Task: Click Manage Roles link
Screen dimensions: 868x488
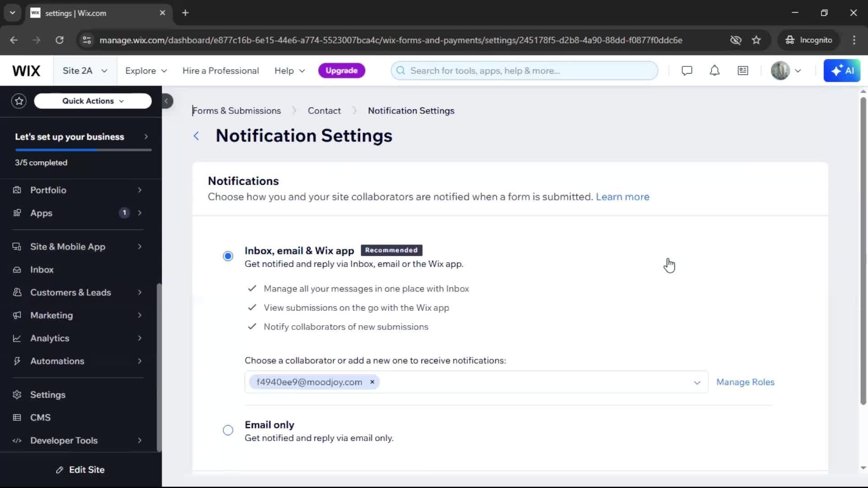Action: pyautogui.click(x=745, y=382)
